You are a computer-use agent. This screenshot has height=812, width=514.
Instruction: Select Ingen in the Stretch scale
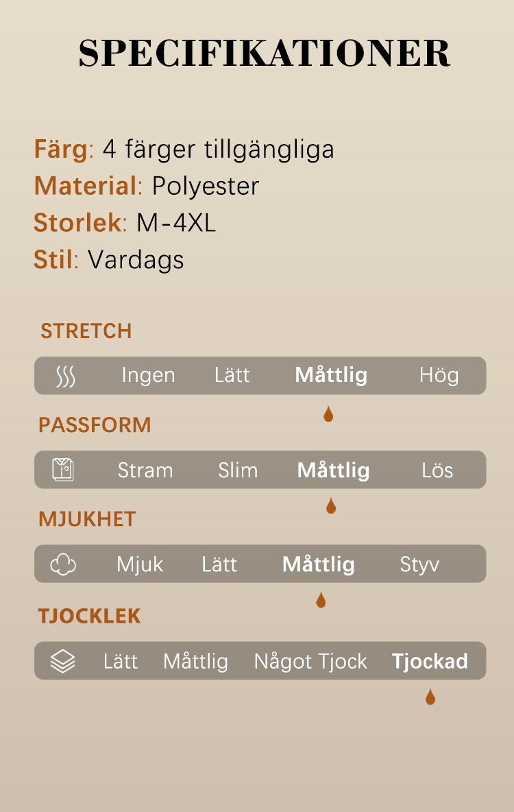[x=149, y=375]
